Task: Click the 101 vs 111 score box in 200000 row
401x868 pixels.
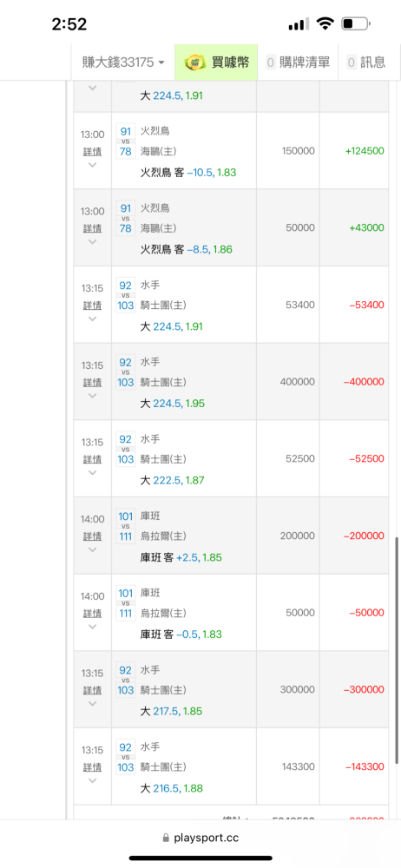Action: (x=126, y=526)
